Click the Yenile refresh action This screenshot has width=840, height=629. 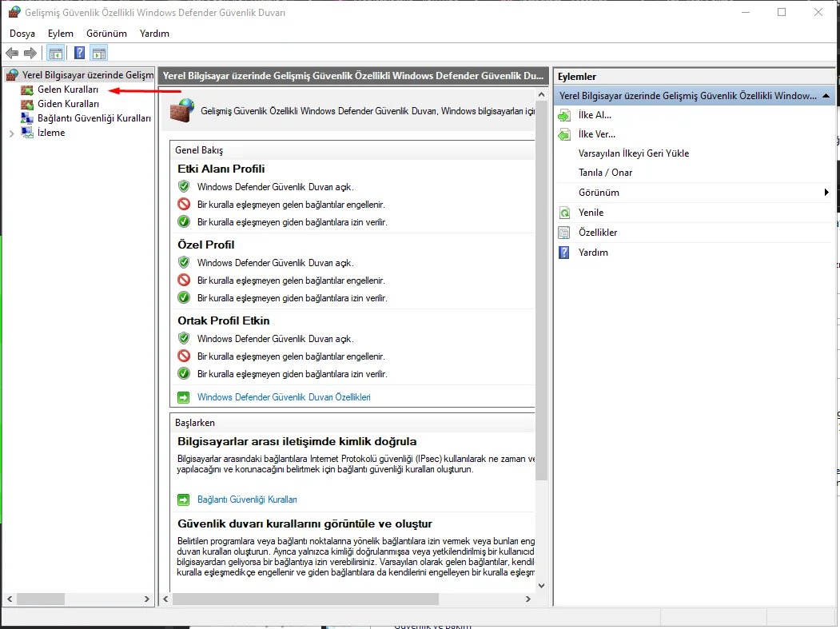point(591,213)
